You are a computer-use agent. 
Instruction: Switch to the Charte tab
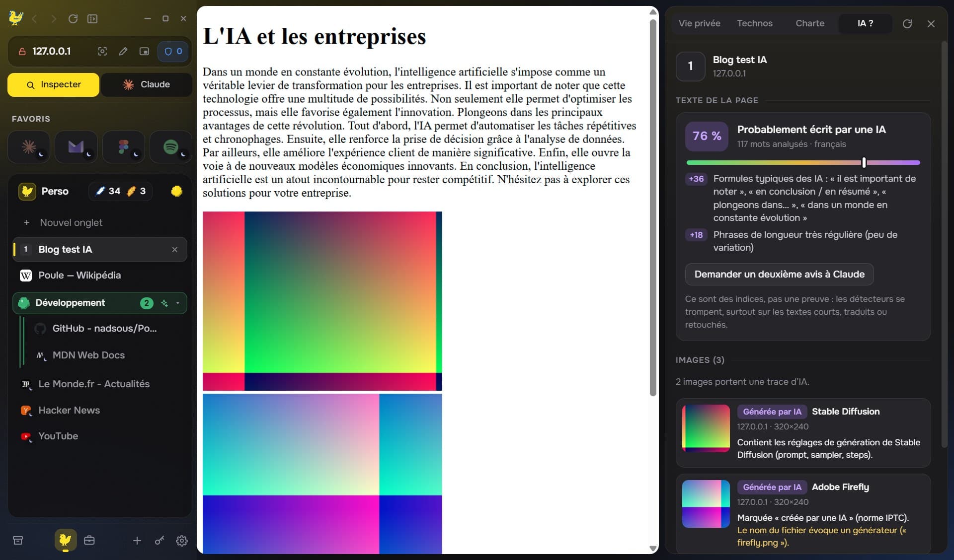tap(809, 23)
